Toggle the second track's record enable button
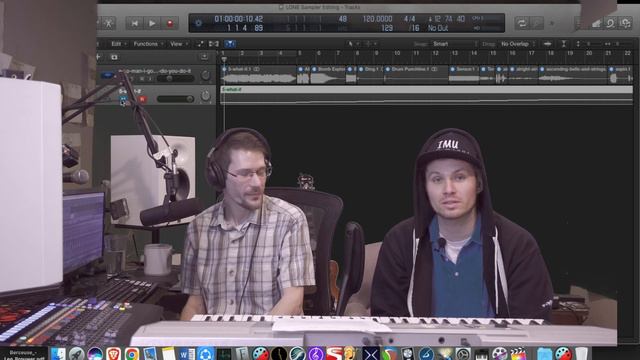 142,99
